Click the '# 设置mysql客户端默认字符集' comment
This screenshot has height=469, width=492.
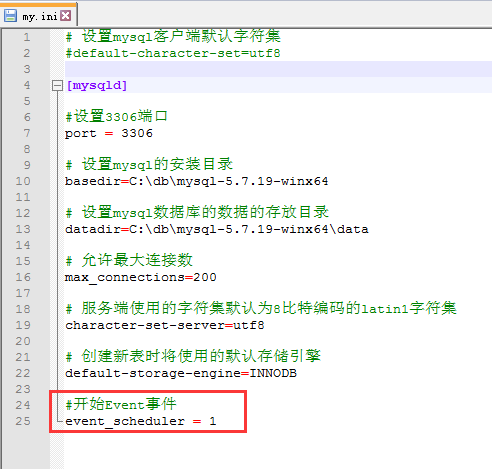(173, 36)
